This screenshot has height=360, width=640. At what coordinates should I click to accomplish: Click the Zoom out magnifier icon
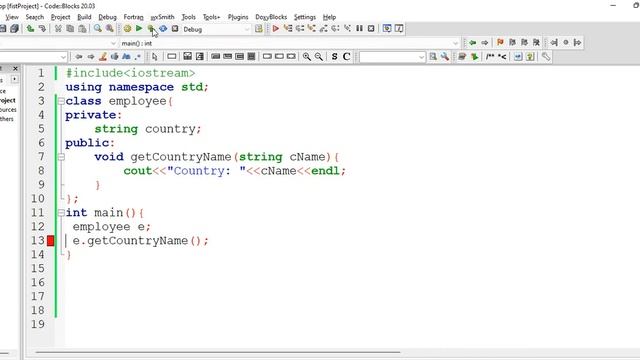[x=318, y=57]
